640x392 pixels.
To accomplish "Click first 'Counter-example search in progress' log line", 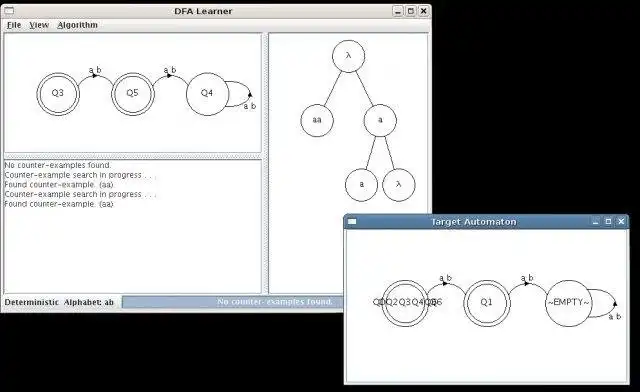I will [80, 175].
